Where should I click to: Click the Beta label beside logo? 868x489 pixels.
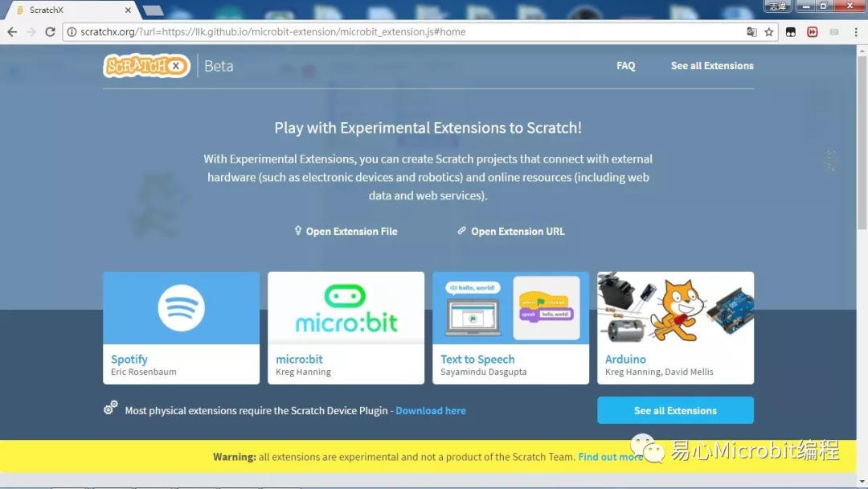tap(219, 67)
